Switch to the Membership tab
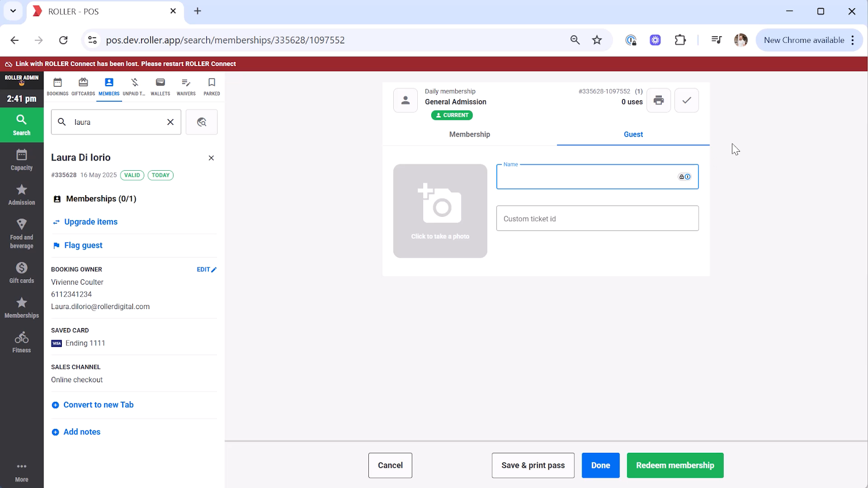Screen dimensions: 868x488 pos(469,134)
